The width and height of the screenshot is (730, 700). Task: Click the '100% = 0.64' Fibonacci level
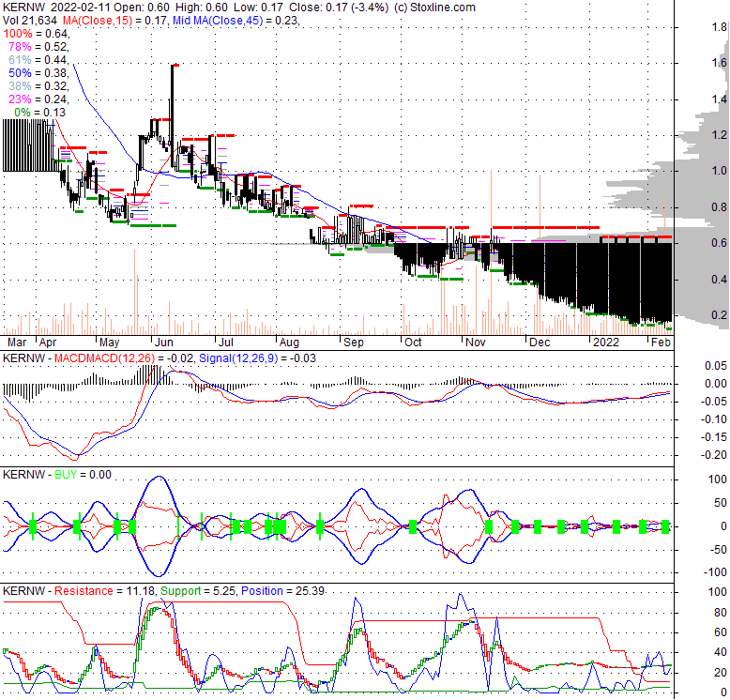coord(36,34)
